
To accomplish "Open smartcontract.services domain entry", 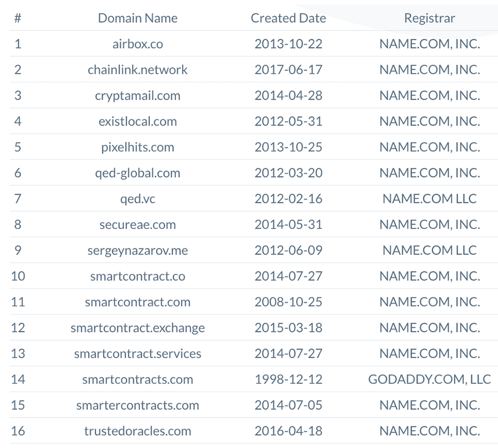I will tap(138, 354).
